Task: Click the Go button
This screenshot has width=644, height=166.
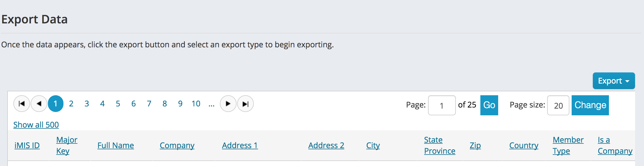Action: [489, 105]
